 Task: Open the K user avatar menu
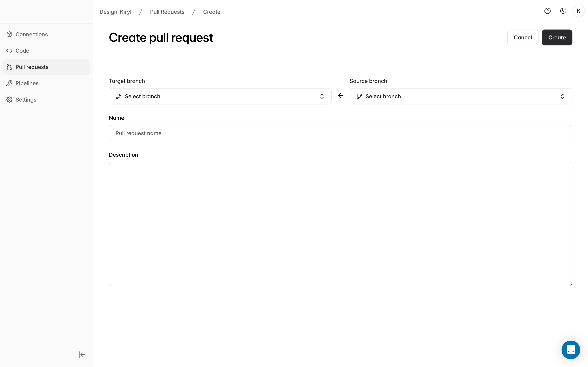[578, 11]
